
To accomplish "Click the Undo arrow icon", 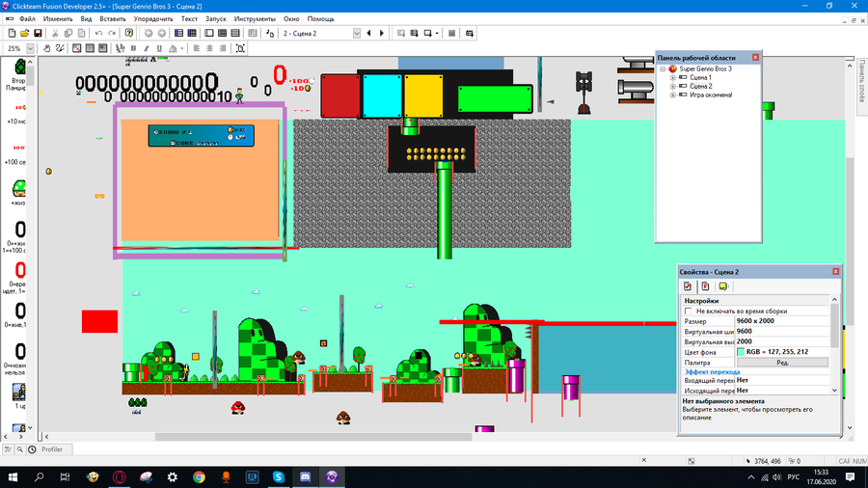I will (x=98, y=33).
